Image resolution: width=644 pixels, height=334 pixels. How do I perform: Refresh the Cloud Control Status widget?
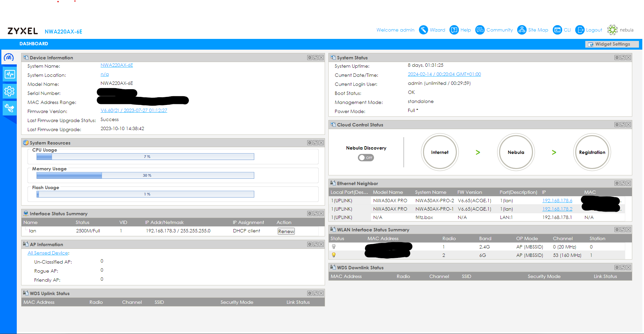623,125
